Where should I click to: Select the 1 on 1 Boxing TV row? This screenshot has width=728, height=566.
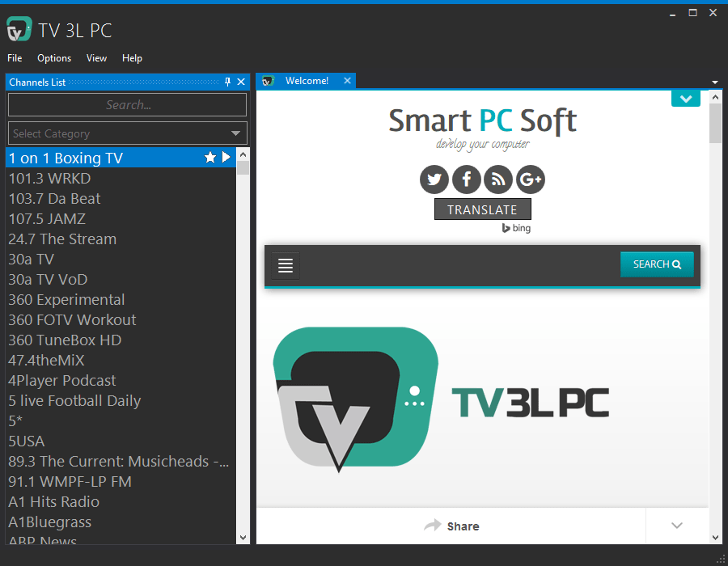(121, 158)
